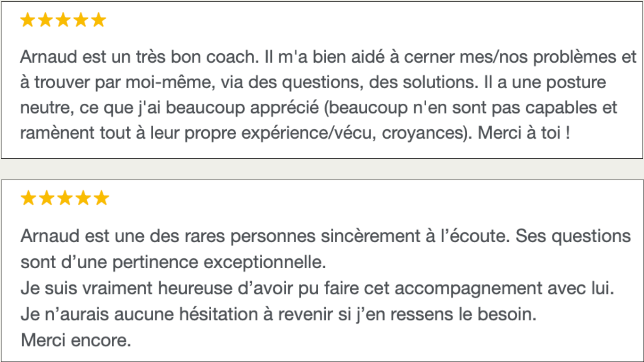Image resolution: width=644 pixels, height=362 pixels.
Task: Click the "Merci encore." line
Action: coord(76,339)
